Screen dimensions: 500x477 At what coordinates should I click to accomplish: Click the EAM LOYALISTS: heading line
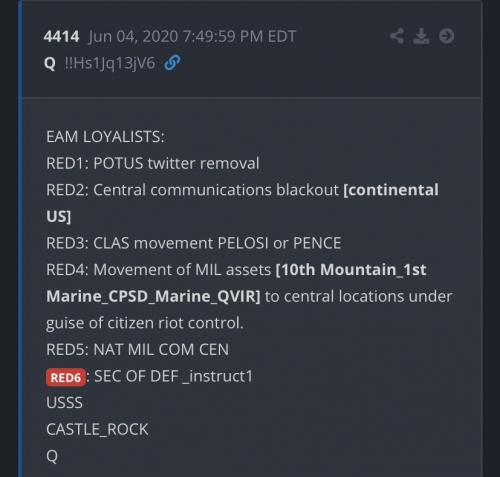[x=105, y=137]
